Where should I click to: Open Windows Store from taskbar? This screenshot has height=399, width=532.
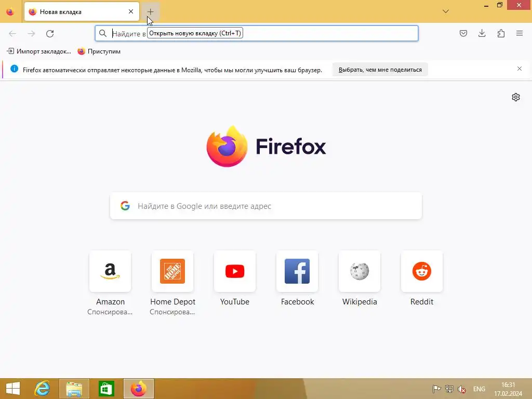[x=106, y=389]
